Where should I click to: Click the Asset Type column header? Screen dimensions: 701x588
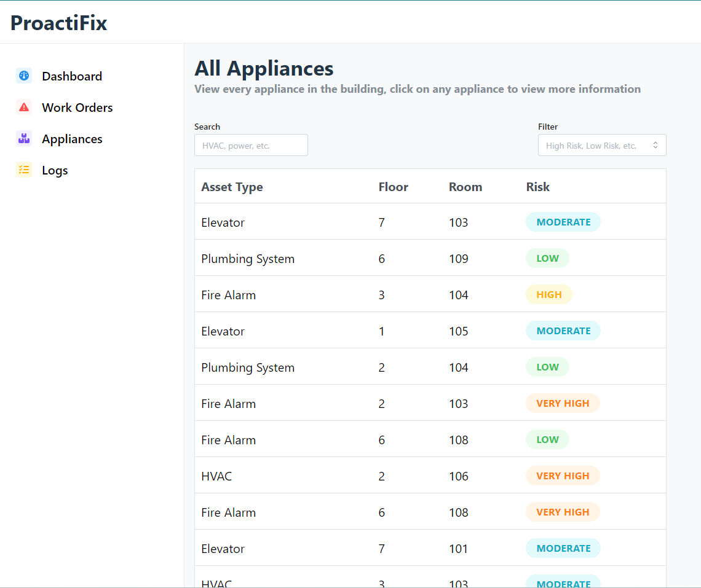232,187
